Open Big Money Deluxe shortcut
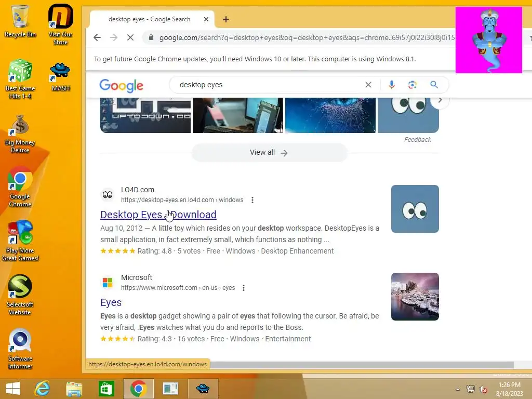The height and width of the screenshot is (399, 532). [20, 134]
